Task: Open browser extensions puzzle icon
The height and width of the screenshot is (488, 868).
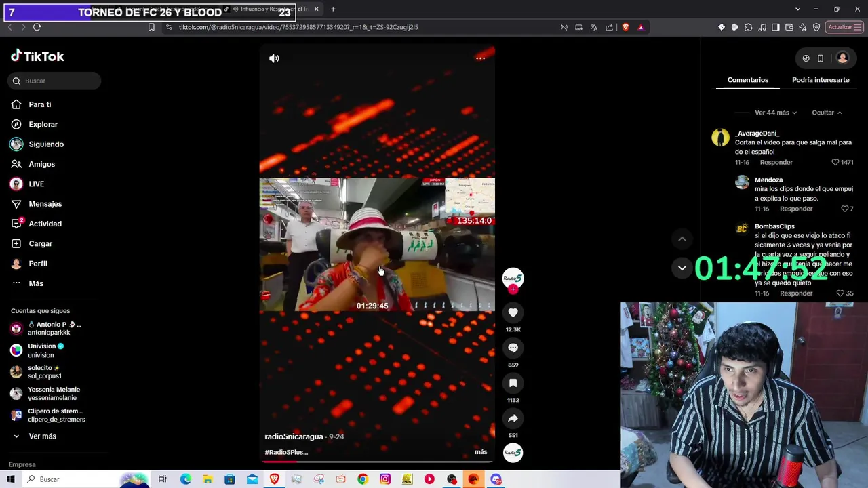Action: pyautogui.click(x=748, y=27)
